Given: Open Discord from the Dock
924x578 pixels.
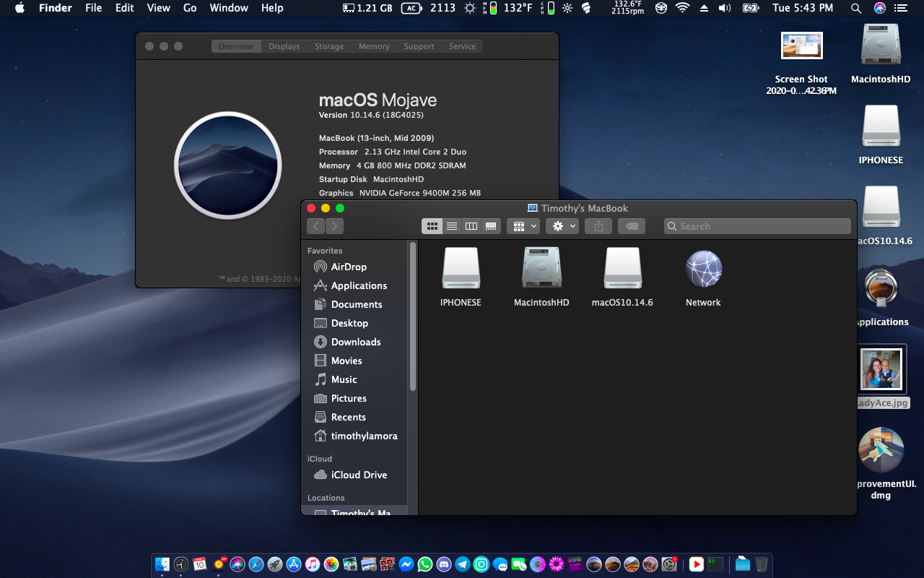Looking at the screenshot, I should 444,564.
